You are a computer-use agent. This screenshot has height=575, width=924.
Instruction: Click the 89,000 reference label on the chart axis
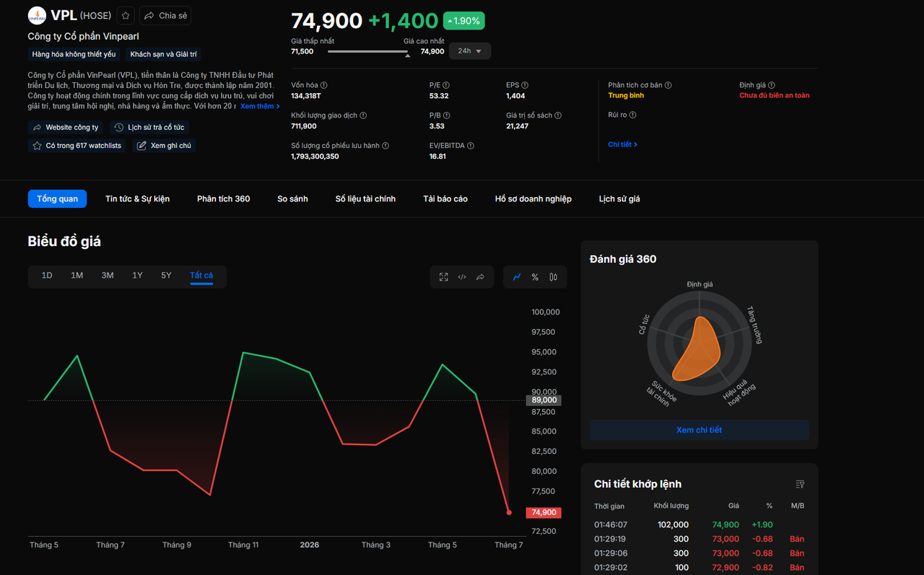pyautogui.click(x=544, y=400)
